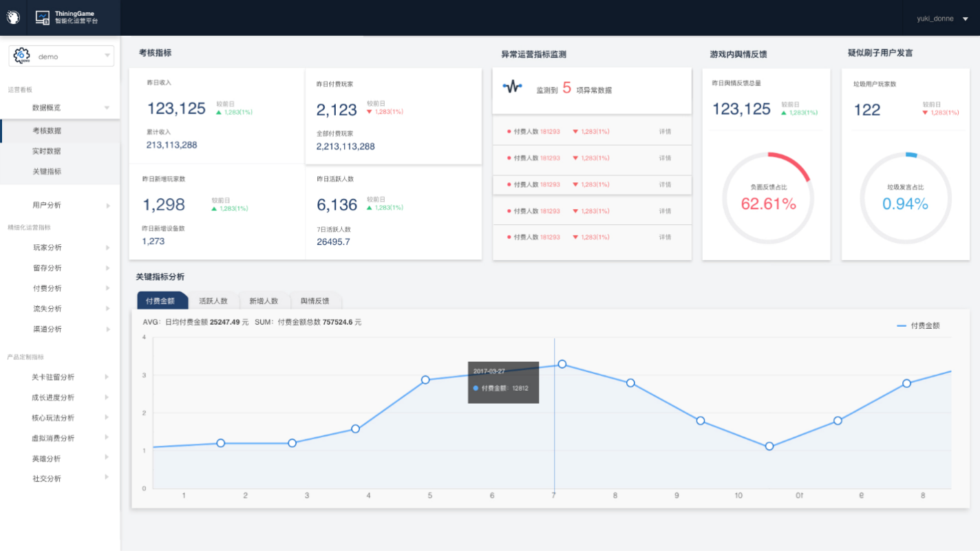Expand the 核心玩法分析 sidebar item
980x551 pixels.
(107, 418)
